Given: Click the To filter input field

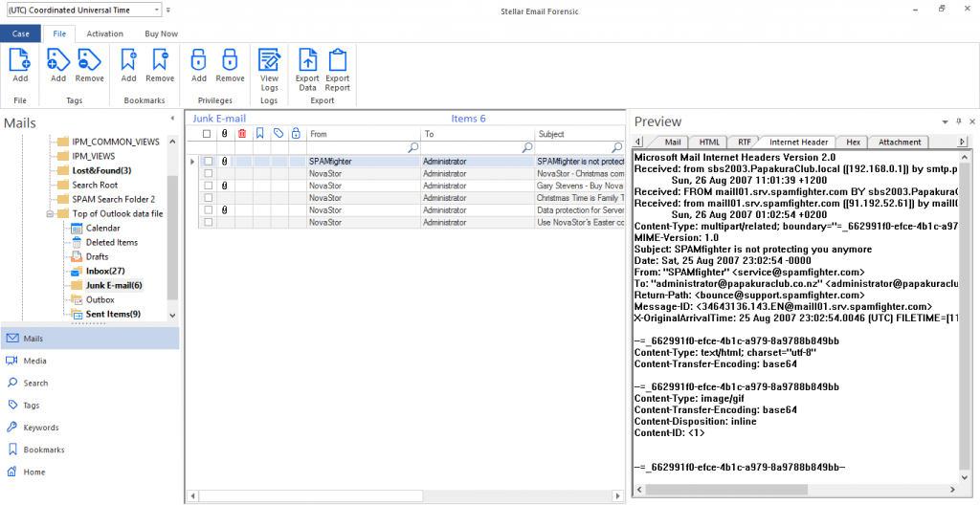Looking at the screenshot, I should point(471,147).
